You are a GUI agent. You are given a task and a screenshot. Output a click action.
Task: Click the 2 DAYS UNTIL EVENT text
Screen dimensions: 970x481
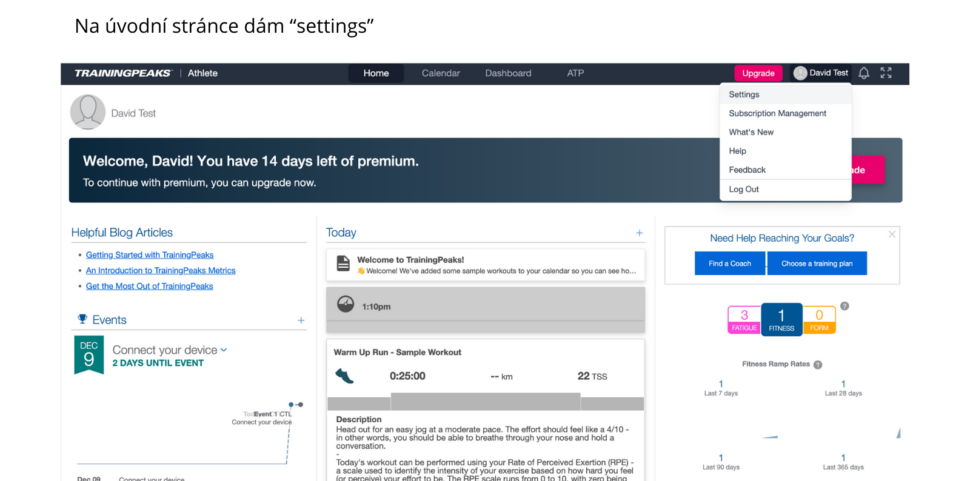click(x=158, y=363)
